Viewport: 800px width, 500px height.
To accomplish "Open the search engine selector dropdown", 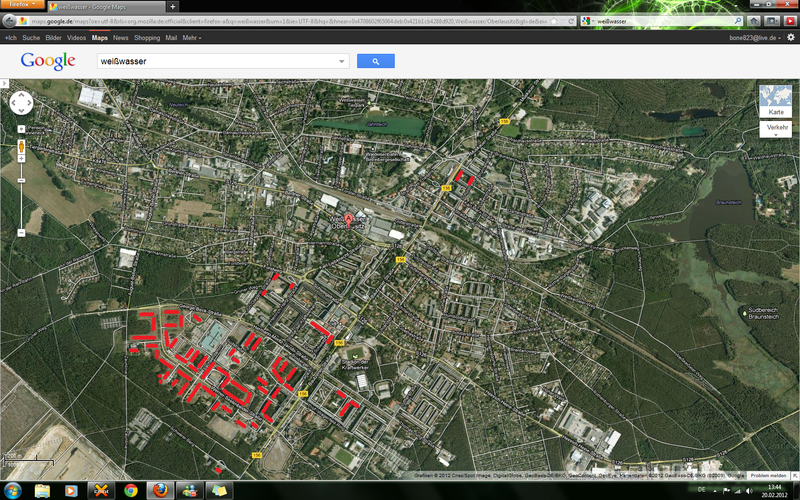I will [x=587, y=21].
